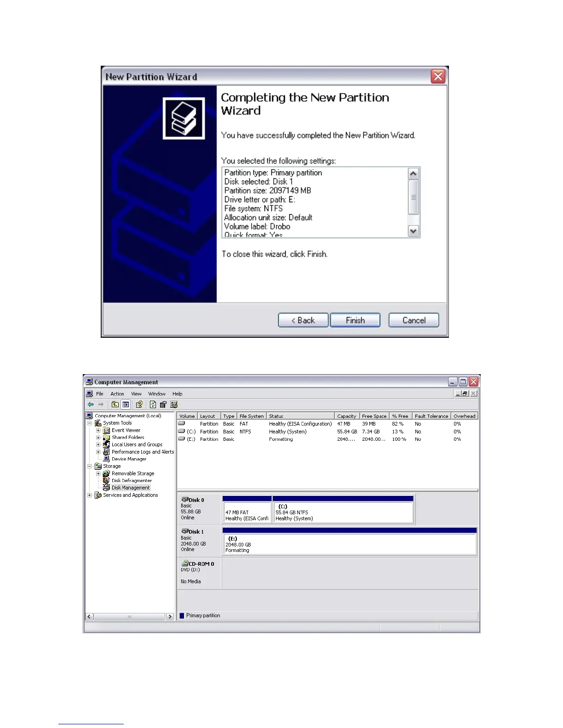
Task: Click the Storage icon in the tree
Action: (x=98, y=466)
